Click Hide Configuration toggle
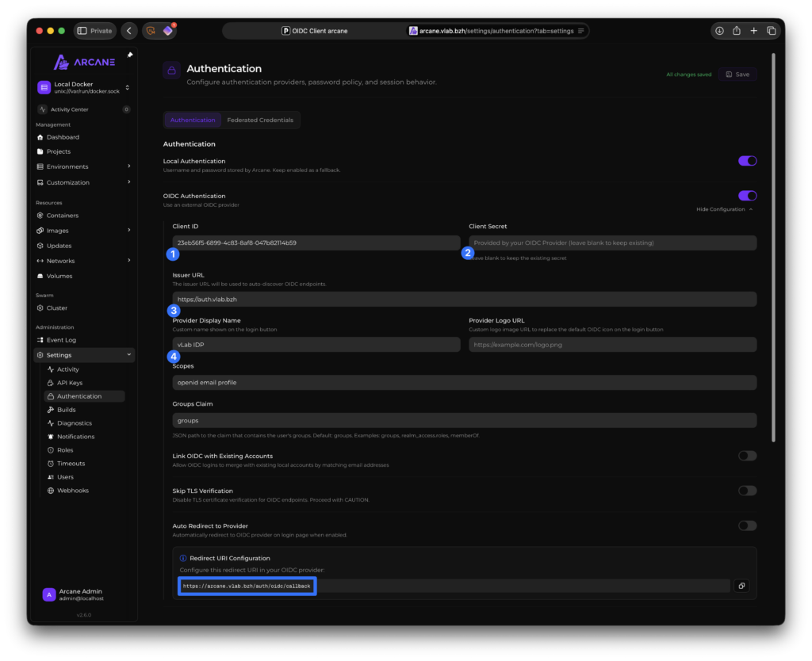Screen dimensions: 812x661 click(x=725, y=210)
